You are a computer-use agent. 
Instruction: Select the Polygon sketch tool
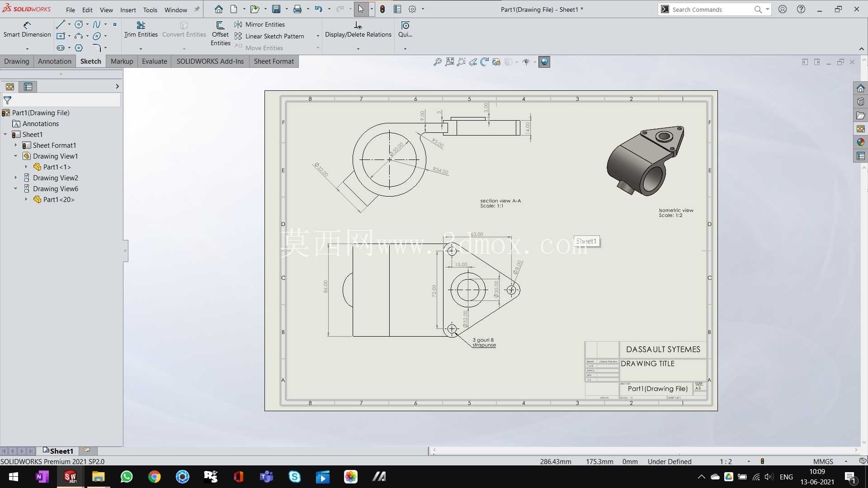79,48
